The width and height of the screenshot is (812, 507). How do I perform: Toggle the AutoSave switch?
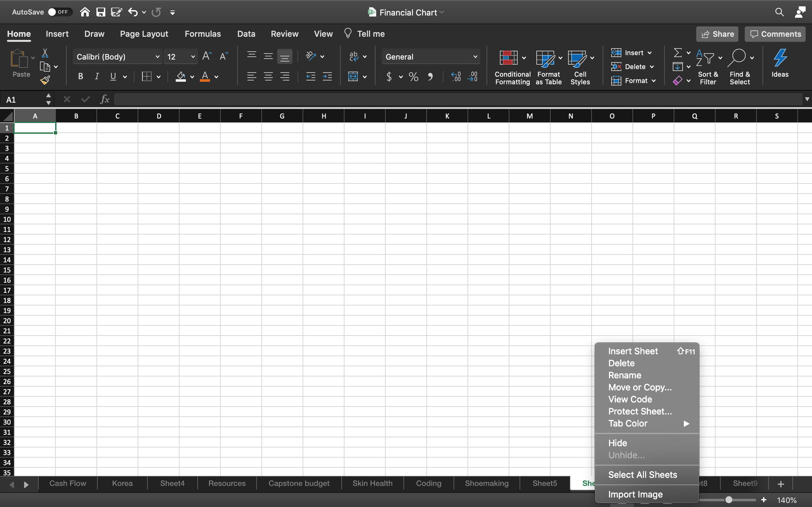tap(60, 12)
